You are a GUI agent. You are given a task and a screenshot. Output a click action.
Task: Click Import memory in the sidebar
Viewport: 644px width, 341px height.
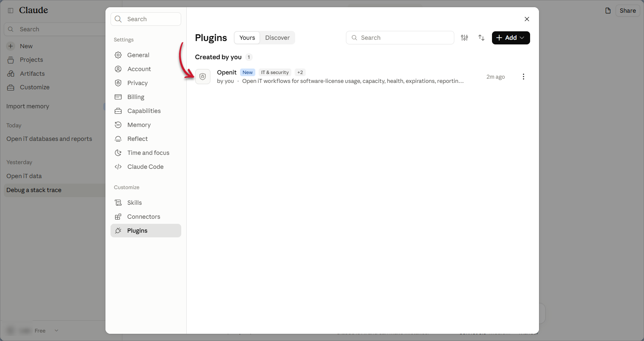point(28,106)
